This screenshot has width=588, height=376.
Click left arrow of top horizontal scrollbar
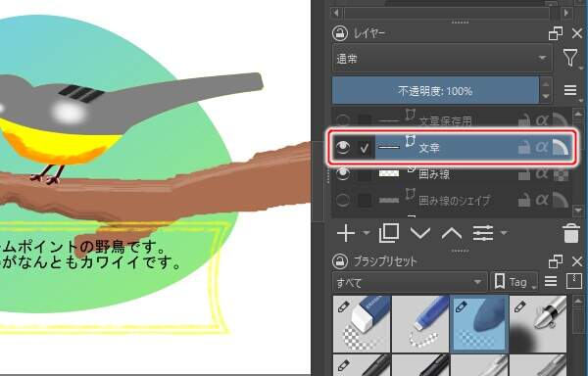tap(336, 13)
